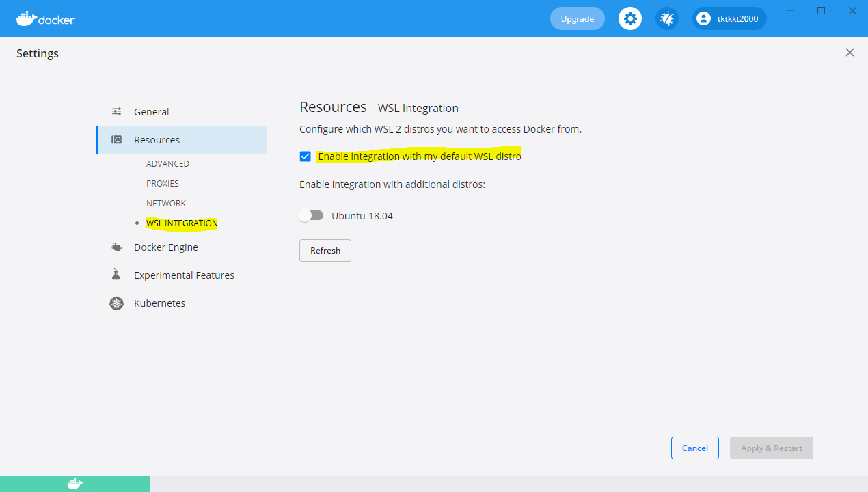This screenshot has width=868, height=492.
Task: Click the Cancel button
Action: point(694,448)
